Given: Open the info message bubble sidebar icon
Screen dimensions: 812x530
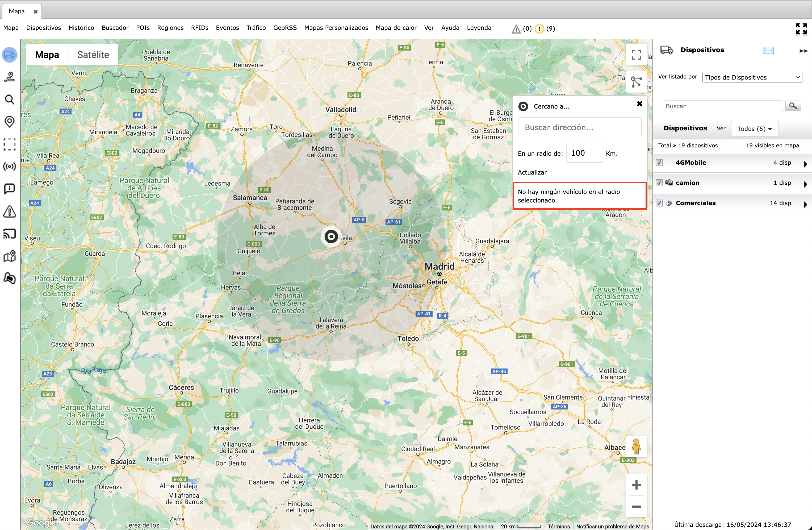Looking at the screenshot, I should click(x=10, y=189).
